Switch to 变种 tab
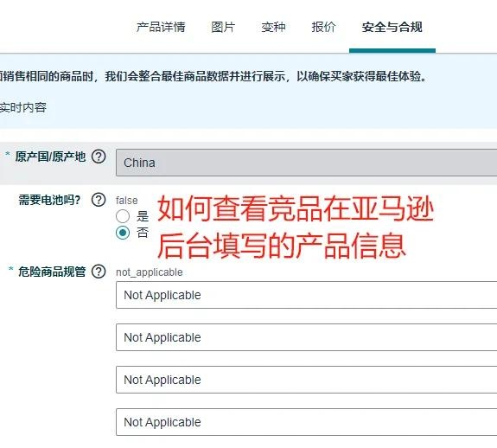Image resolution: width=497 pixels, height=448 pixels. click(273, 27)
